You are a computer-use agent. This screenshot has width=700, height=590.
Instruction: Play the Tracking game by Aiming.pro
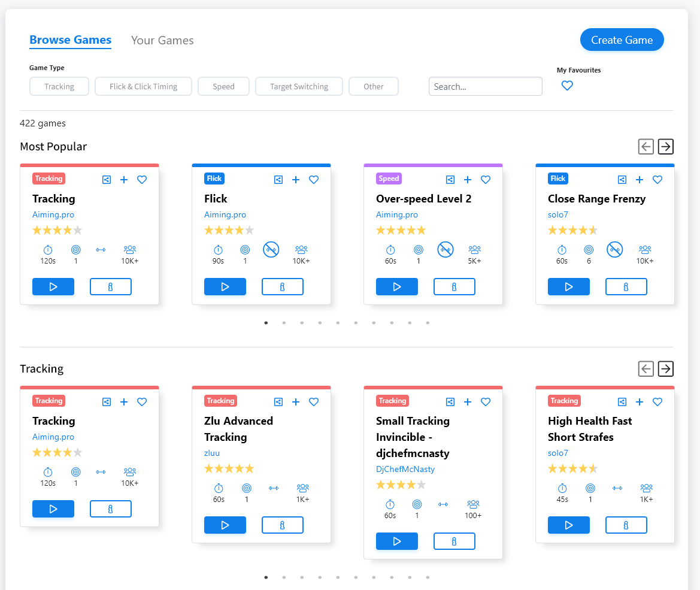(53, 286)
